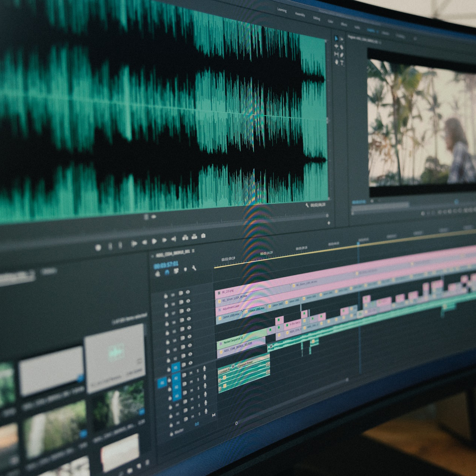476x476 pixels.
Task: Select the Razor tool
Action: tap(342, 47)
